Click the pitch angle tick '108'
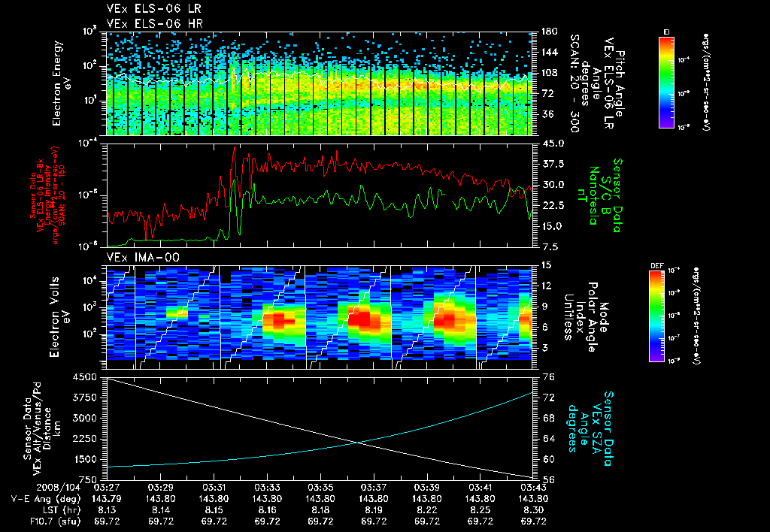Image resolution: width=770 pixels, height=532 pixels. tap(550, 73)
